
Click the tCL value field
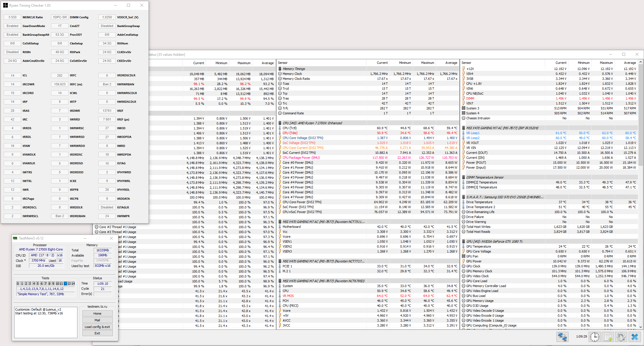coord(12,75)
